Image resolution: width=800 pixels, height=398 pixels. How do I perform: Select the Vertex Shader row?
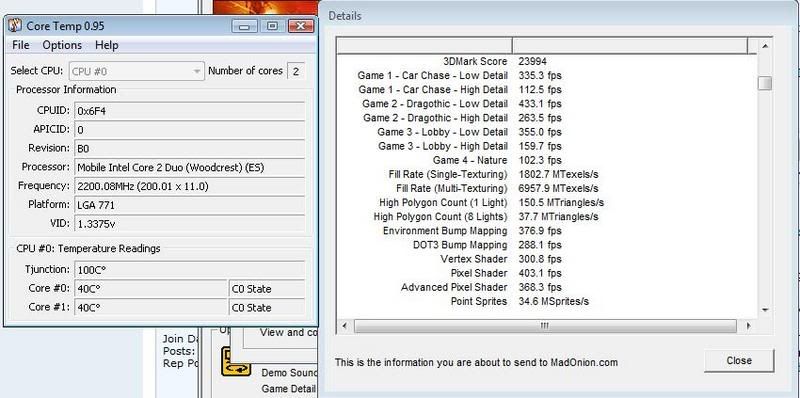547,259
